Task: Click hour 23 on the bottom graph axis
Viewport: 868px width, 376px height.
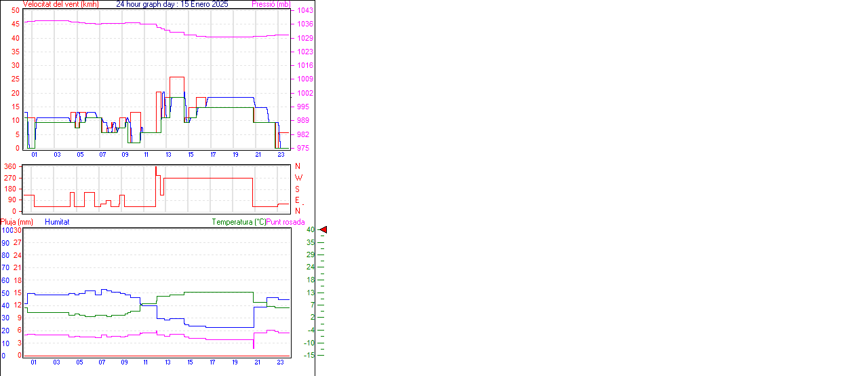Action: [281, 363]
